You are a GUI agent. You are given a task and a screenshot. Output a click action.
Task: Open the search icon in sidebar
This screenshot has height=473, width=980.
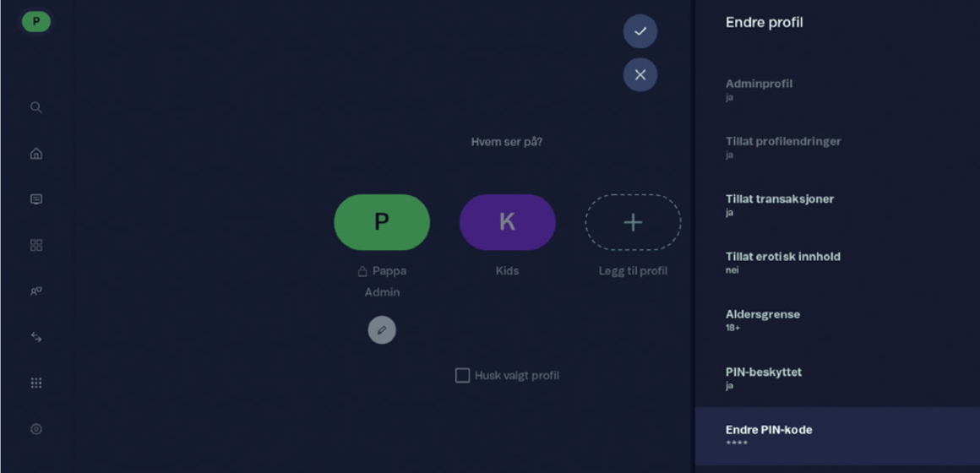[36, 107]
